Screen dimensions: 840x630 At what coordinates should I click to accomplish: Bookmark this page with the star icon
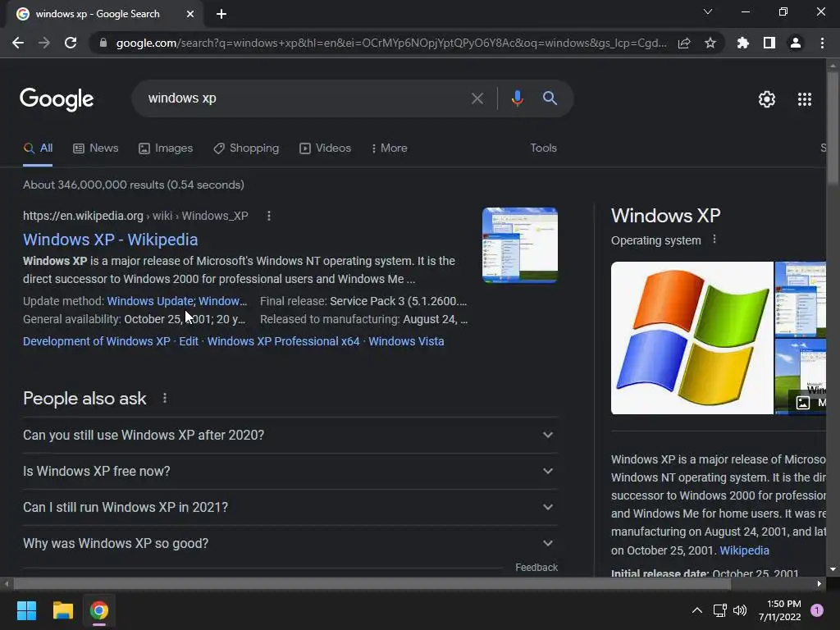tap(710, 43)
